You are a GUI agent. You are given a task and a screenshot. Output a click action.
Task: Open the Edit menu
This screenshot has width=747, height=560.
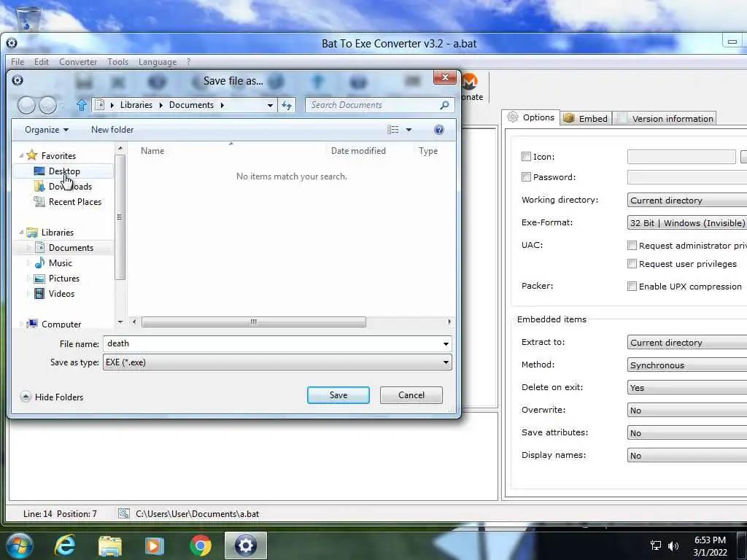[x=42, y=62]
